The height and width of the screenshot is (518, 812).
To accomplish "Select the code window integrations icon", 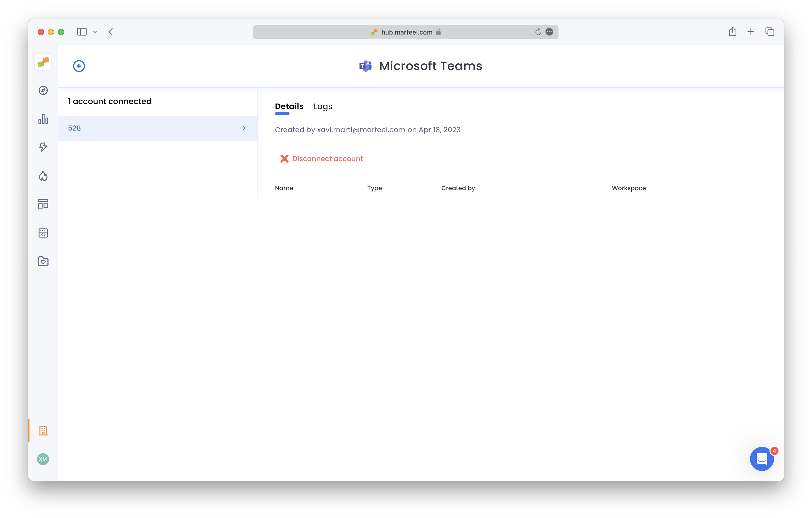I will [43, 232].
